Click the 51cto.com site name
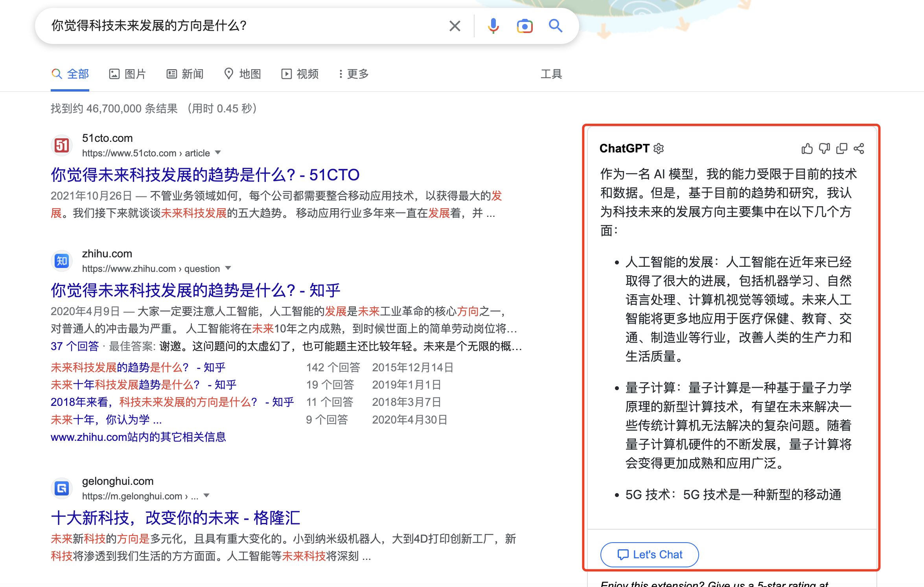 tap(107, 138)
